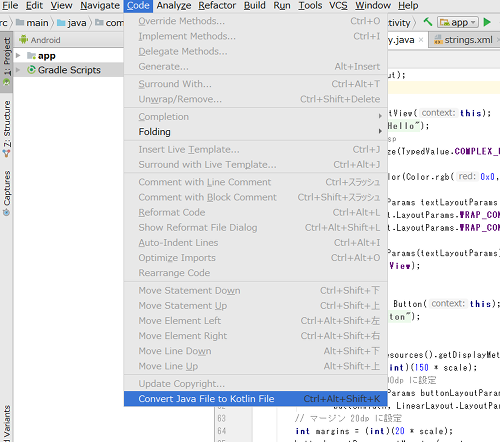Image resolution: width=500 pixels, height=442 pixels.
Task: Open the Structure tool window sidebar tab
Action: coord(6,128)
